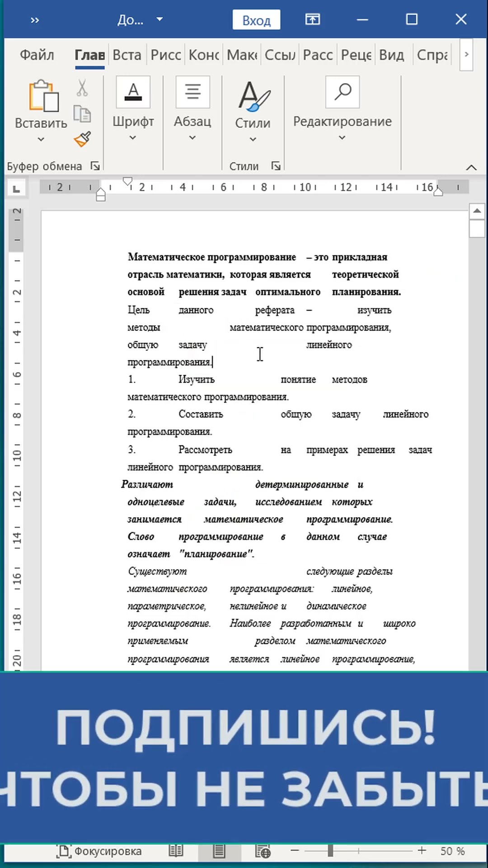Open the Абзац paragraph group icon
The width and height of the screenshot is (488, 868).
(192, 92)
